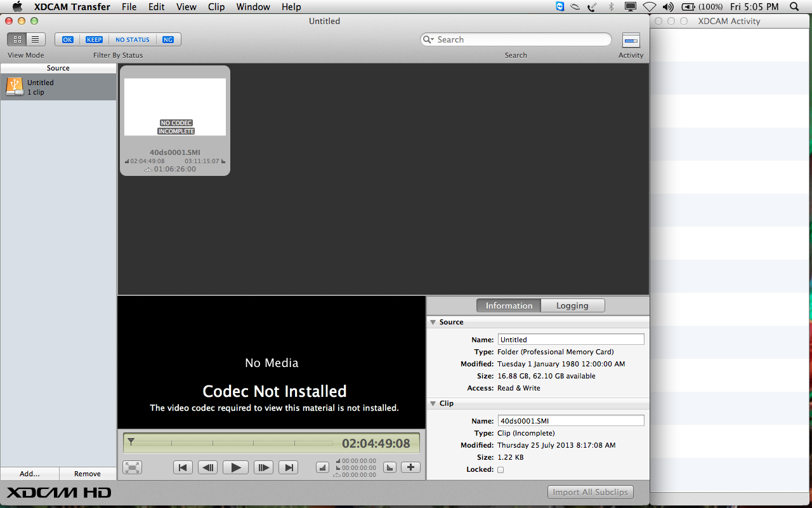Collapse the Source information section

pos(433,322)
